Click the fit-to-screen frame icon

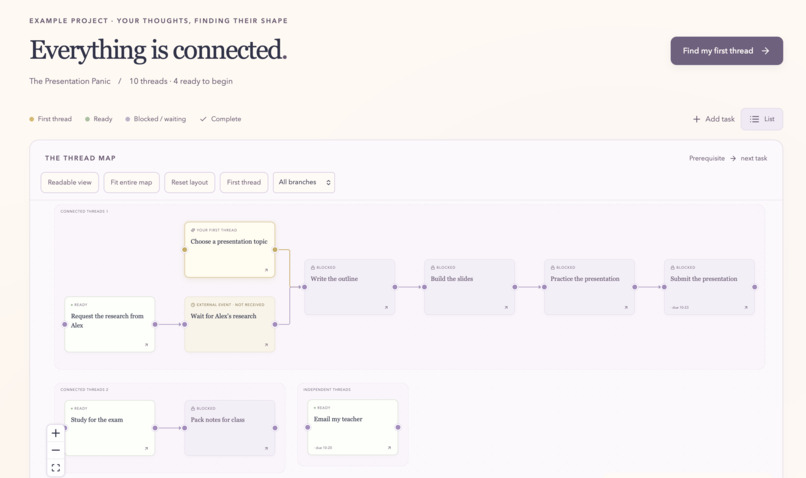click(56, 468)
